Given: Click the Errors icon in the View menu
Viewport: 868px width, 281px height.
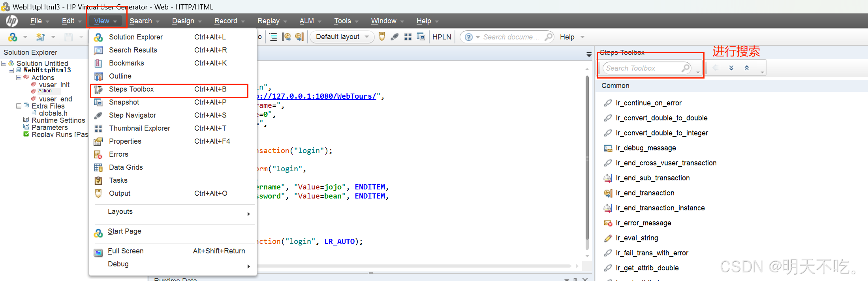Looking at the screenshot, I should [x=98, y=154].
